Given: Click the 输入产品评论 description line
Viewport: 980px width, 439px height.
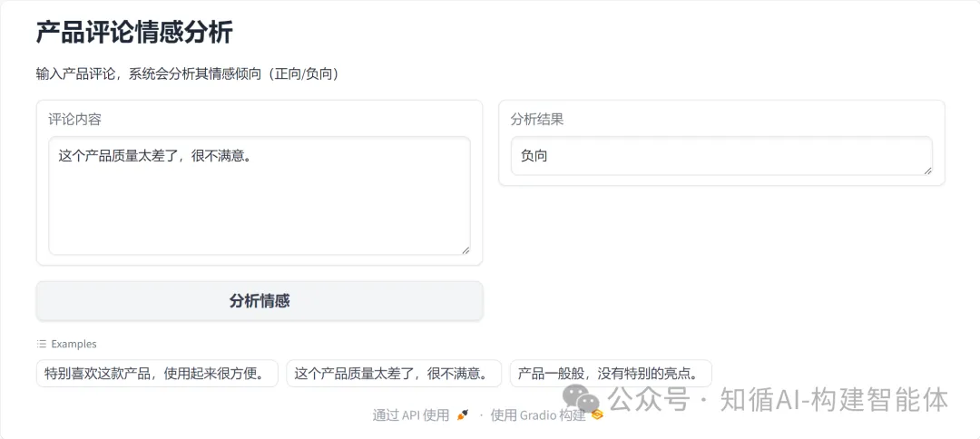Looking at the screenshot, I should click(188, 74).
